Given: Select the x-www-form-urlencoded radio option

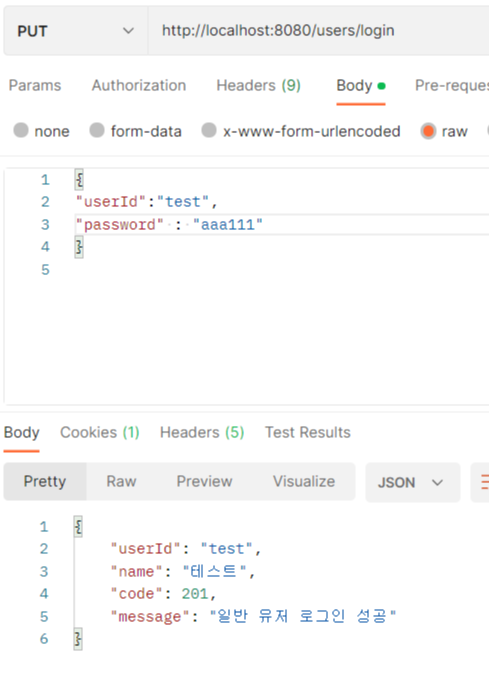Looking at the screenshot, I should pyautogui.click(x=209, y=130).
